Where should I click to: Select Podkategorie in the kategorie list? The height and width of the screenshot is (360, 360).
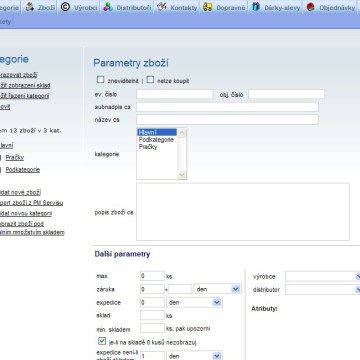156,140
